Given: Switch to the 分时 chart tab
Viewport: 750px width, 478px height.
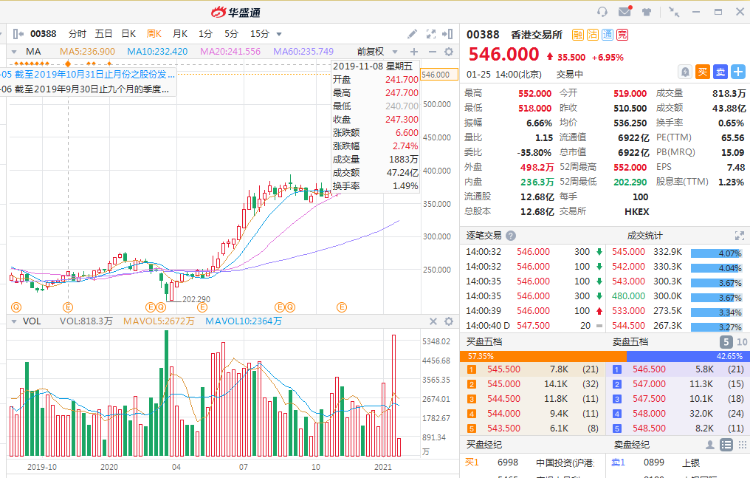Looking at the screenshot, I should (77, 33).
